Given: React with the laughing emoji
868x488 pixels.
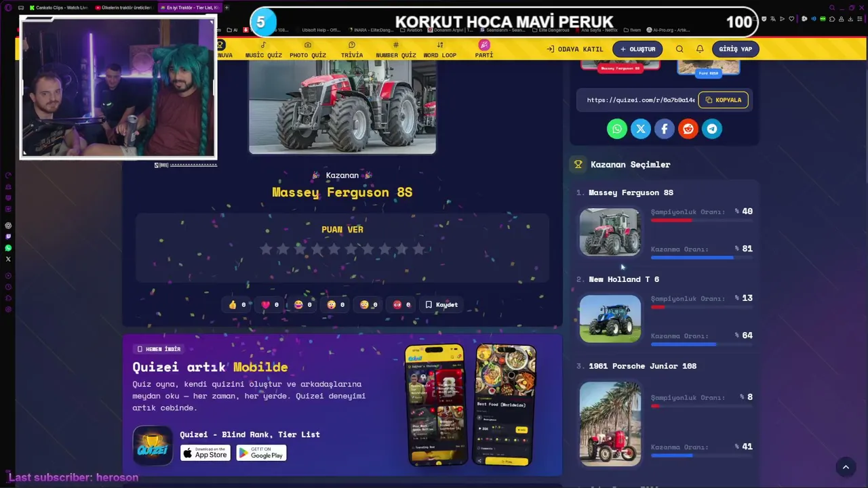Looking at the screenshot, I should coord(303,305).
